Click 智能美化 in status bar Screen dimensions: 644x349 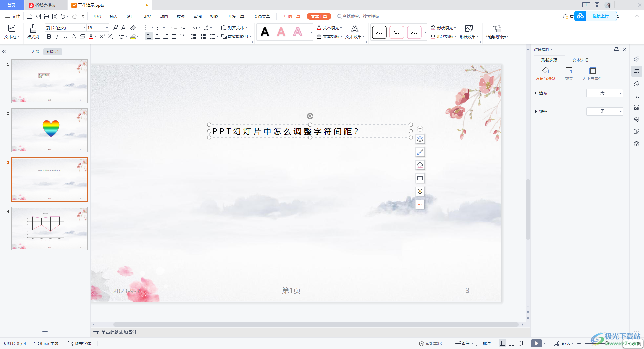point(433,343)
